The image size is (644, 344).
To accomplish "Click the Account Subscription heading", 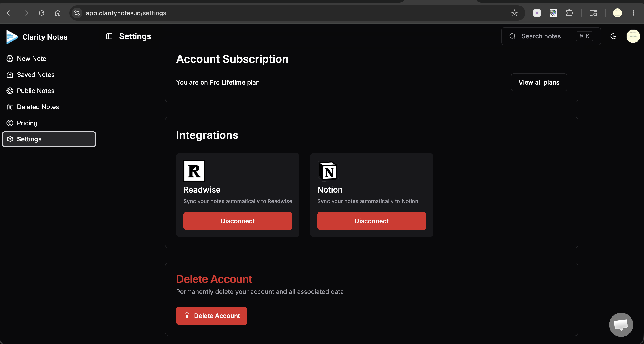I will [232, 59].
